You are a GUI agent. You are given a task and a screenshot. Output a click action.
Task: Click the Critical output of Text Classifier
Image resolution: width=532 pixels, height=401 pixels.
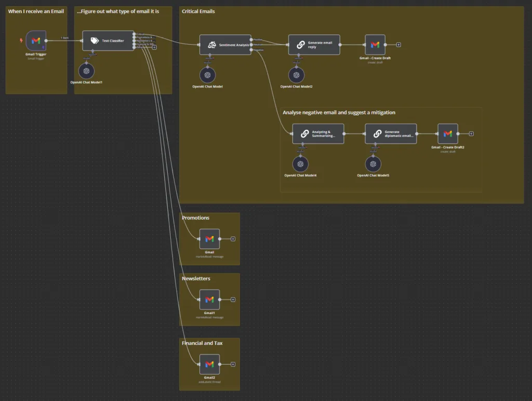(135, 34)
